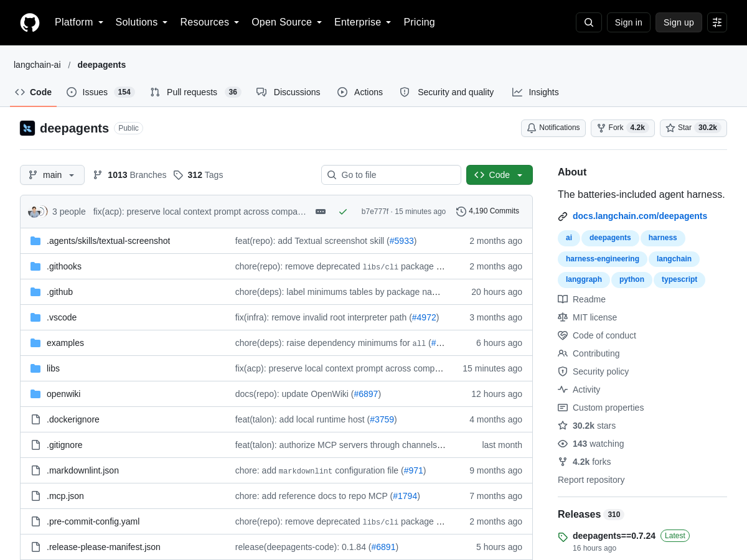Image resolution: width=747 pixels, height=560 pixels.
Task: Click the .mcp.json file icon
Action: pyautogui.click(x=35, y=496)
